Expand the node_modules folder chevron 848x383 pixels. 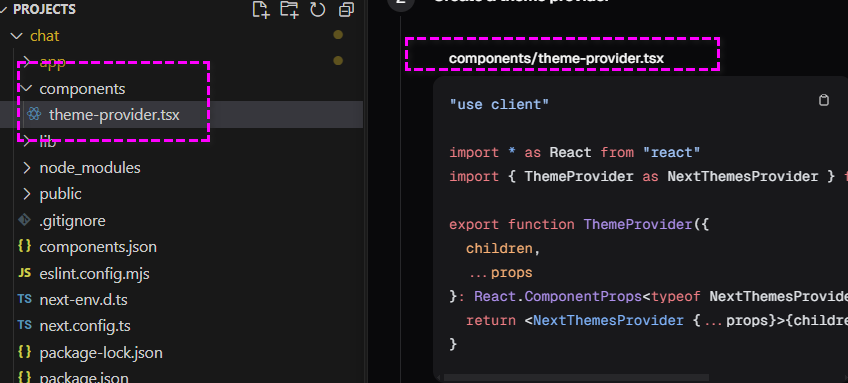(x=26, y=168)
